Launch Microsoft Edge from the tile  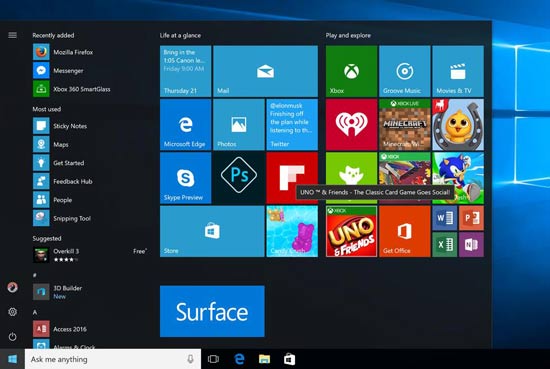pos(186,125)
